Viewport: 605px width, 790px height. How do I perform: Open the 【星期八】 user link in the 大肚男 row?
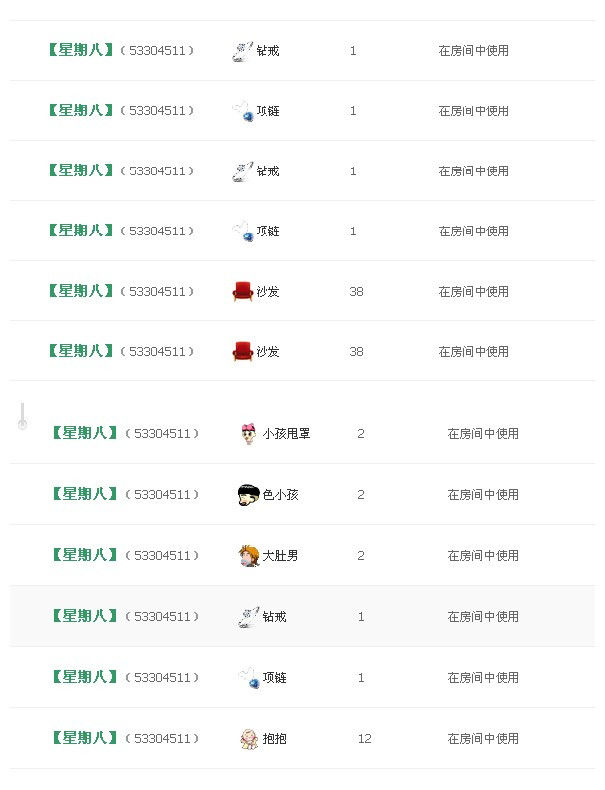coord(85,555)
